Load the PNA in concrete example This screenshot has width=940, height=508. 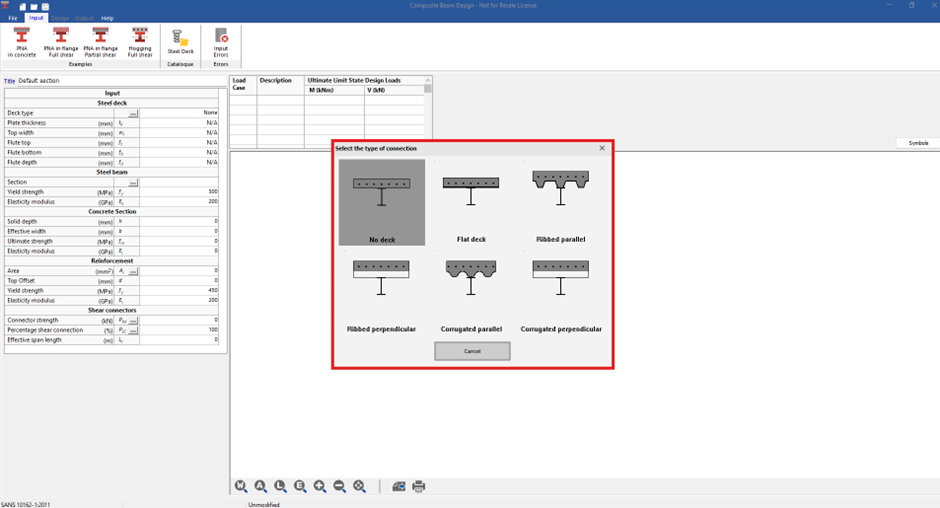pos(22,42)
